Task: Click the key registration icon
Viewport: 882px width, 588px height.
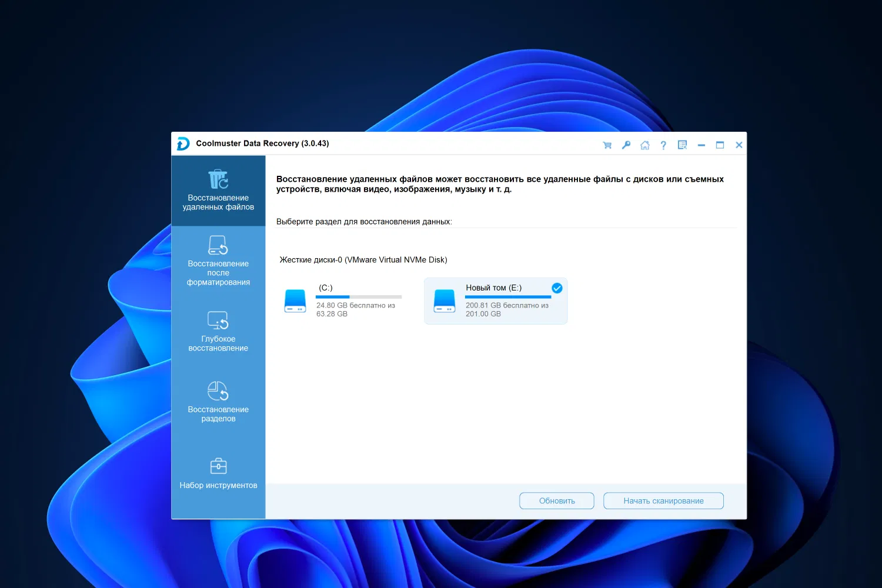Action: 626,145
